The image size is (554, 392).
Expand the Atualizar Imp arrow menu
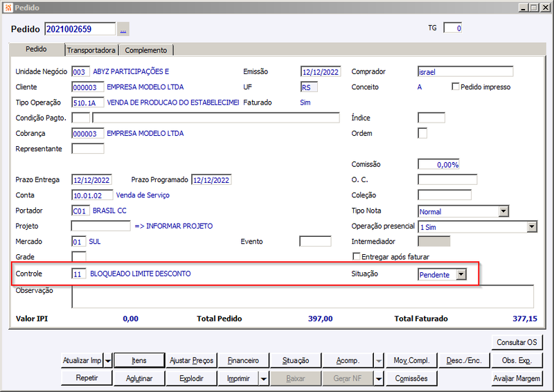pyautogui.click(x=108, y=361)
